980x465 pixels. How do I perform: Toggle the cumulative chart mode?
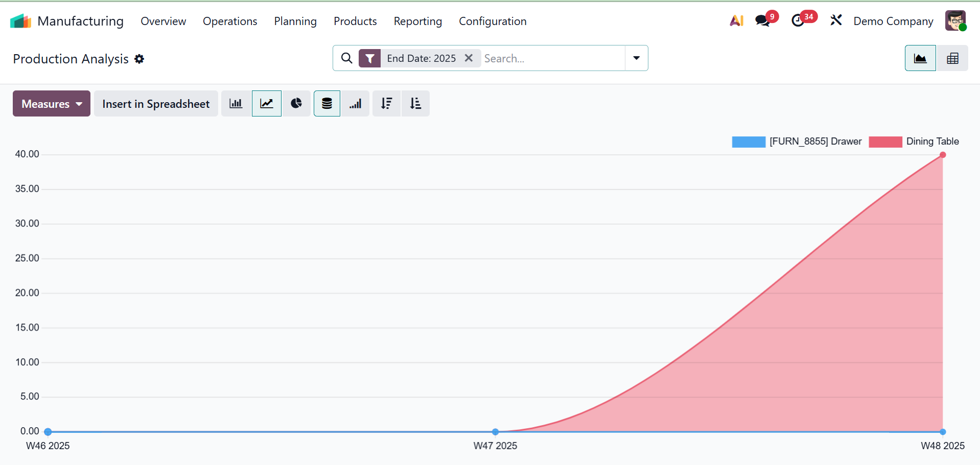356,104
